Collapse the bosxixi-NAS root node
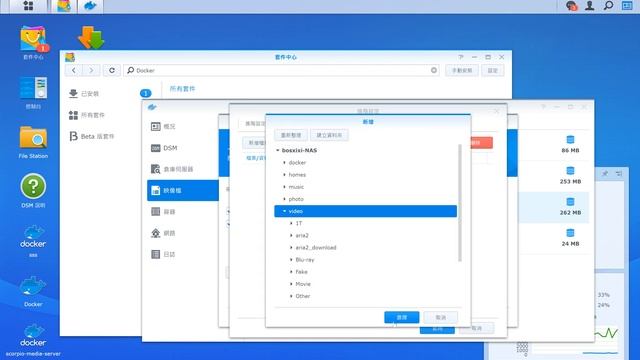This screenshot has height=360, width=640. (278, 150)
